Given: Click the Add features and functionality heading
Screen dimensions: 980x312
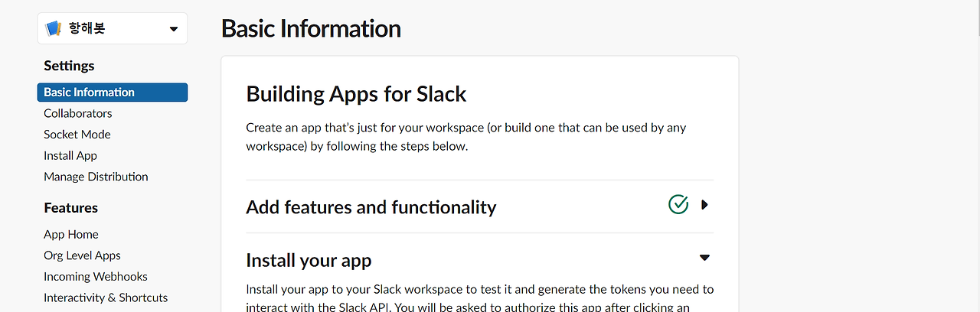Looking at the screenshot, I should 371,207.
